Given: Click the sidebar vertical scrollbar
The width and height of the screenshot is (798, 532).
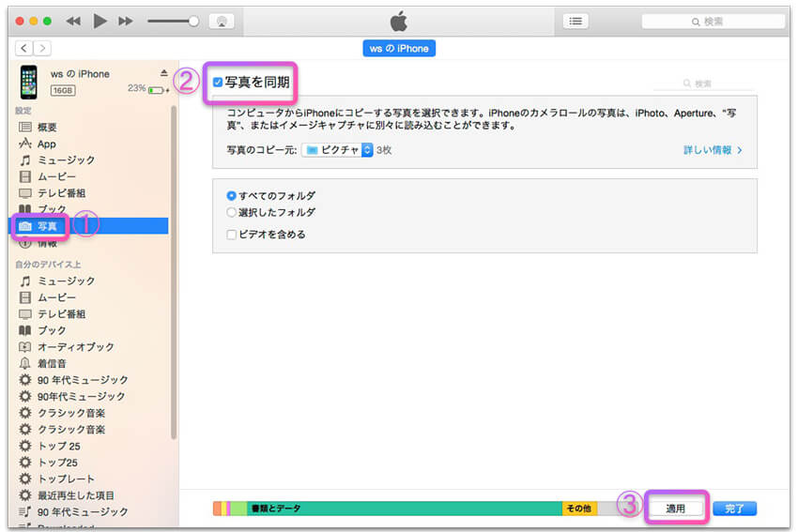Looking at the screenshot, I should [x=174, y=272].
